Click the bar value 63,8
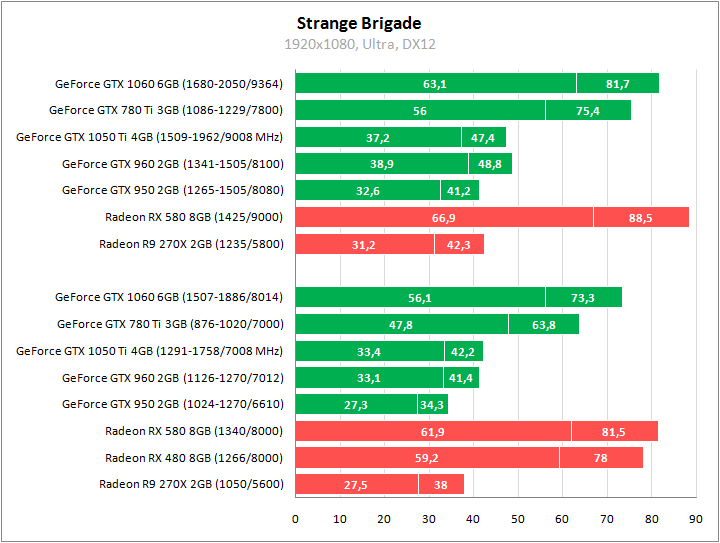 click(544, 324)
